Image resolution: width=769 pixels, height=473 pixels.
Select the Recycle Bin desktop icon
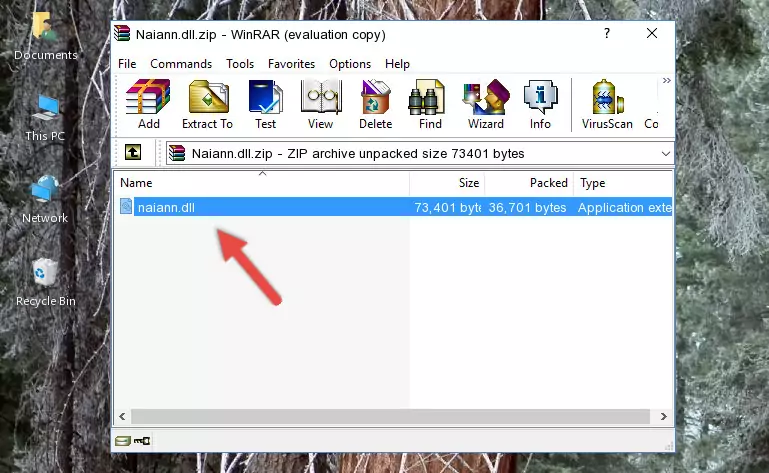pos(46,283)
